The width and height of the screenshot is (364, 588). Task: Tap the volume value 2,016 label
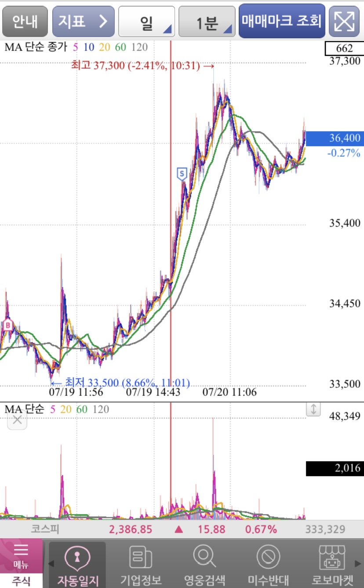point(335,468)
